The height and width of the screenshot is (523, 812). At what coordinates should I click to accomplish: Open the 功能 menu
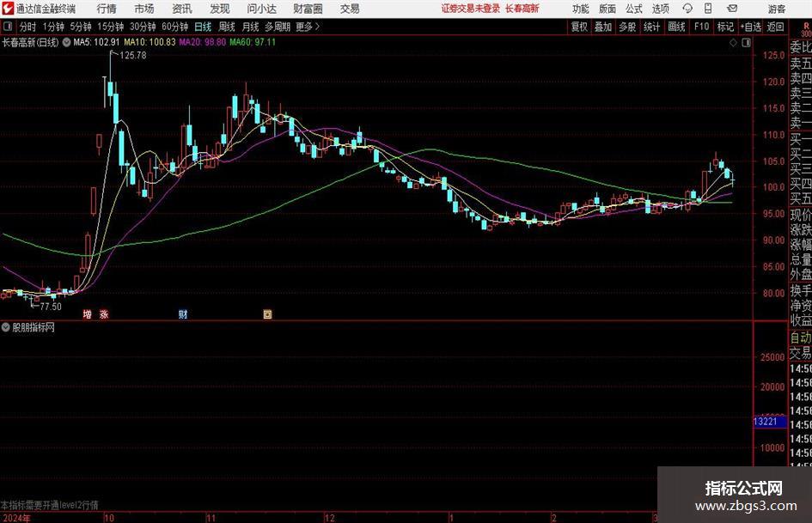[x=581, y=9]
